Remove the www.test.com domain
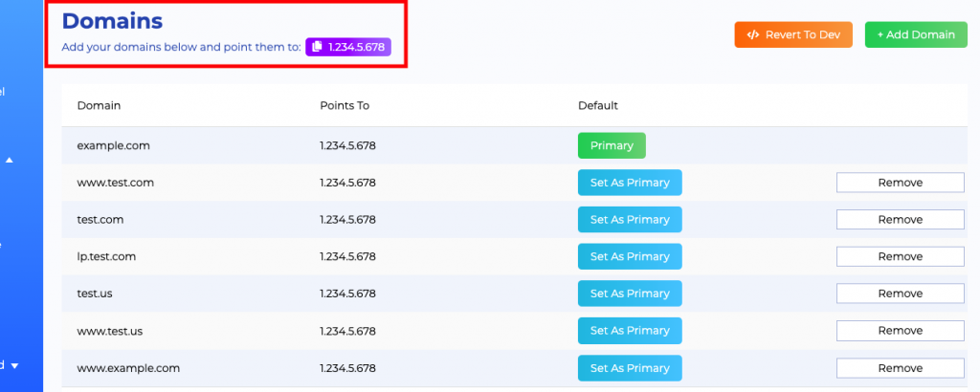Viewport: 980px width, 392px height. click(900, 183)
